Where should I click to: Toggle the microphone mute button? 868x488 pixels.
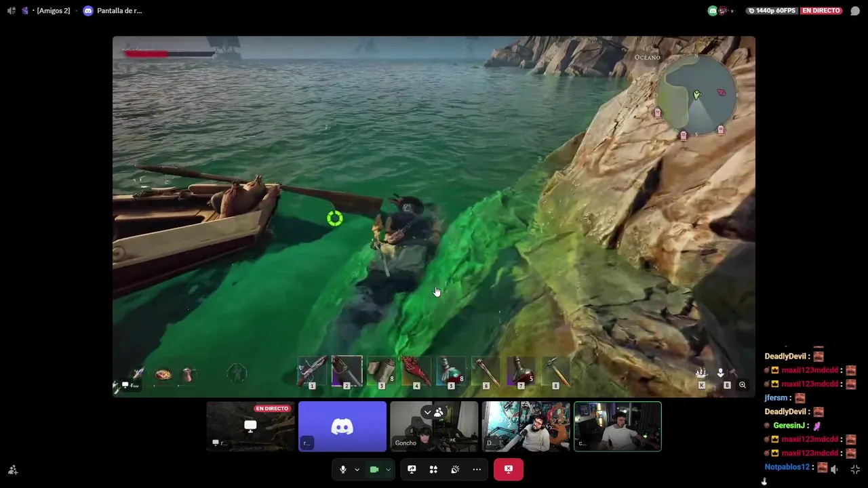coord(343,469)
